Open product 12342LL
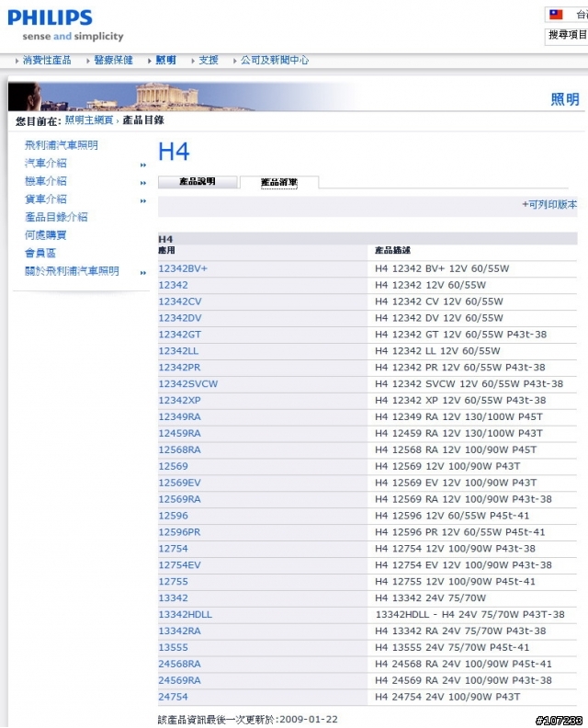Image resolution: width=588 pixels, height=728 pixels. [178, 351]
